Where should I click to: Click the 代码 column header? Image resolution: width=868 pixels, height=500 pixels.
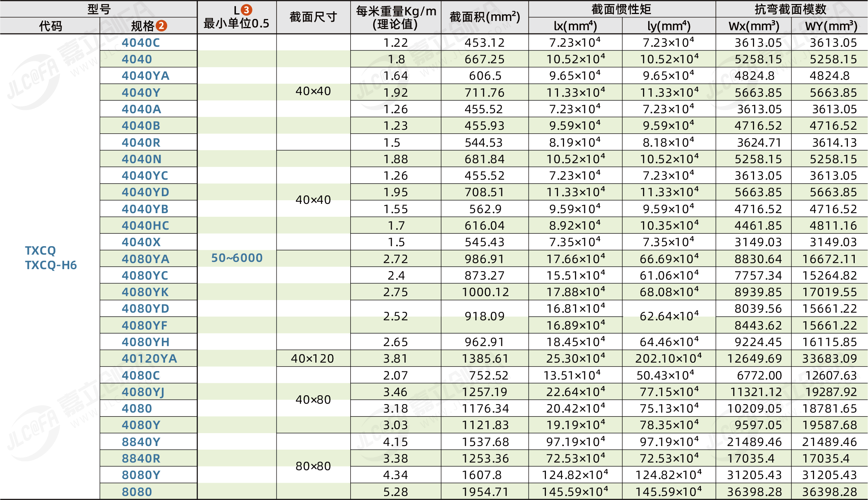(x=50, y=26)
